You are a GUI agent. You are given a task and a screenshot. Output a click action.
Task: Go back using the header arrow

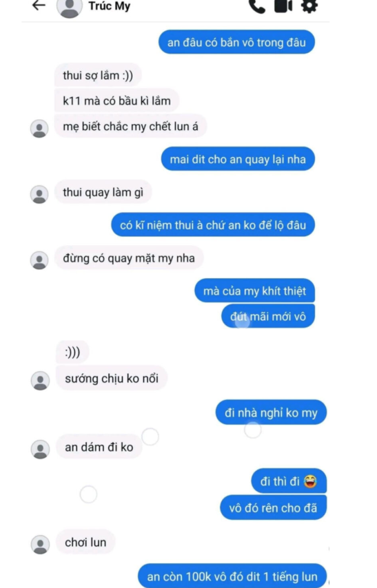[x=39, y=6]
